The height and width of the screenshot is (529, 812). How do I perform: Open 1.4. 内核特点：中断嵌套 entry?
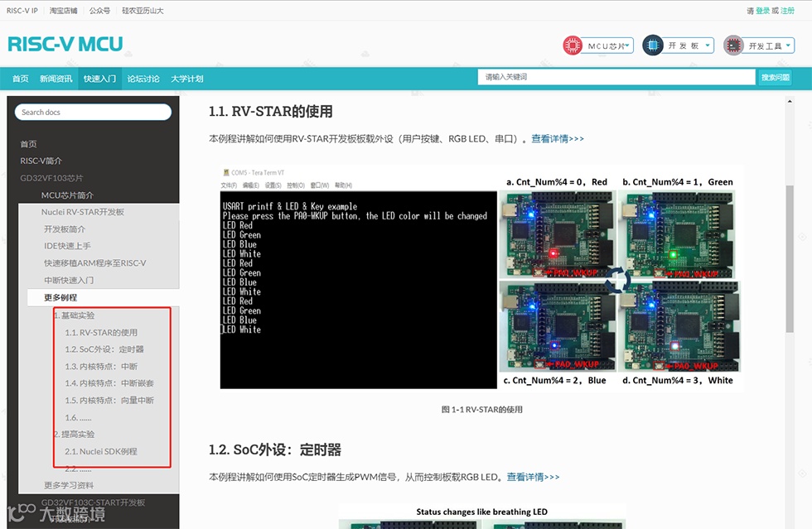coord(109,383)
